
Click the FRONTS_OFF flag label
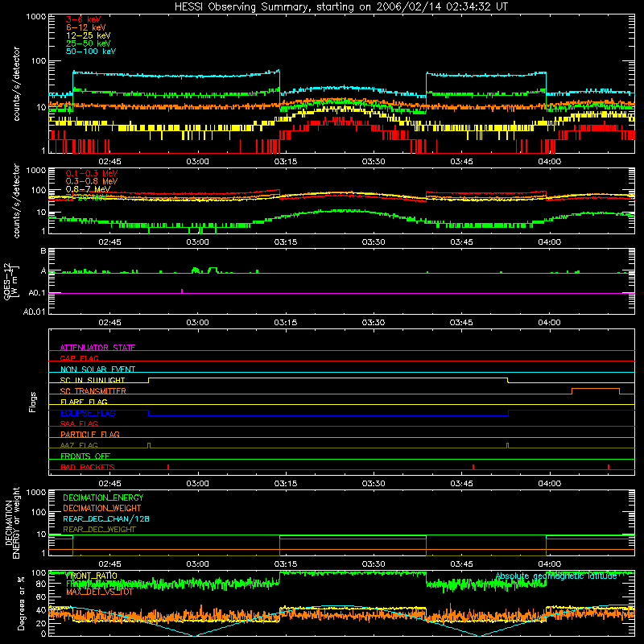pos(85,456)
